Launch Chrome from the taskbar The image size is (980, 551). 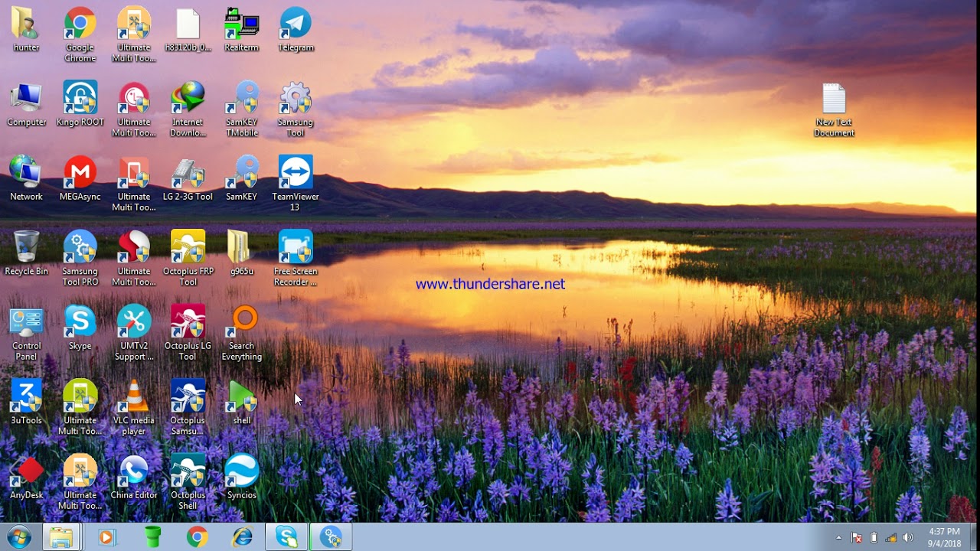click(197, 537)
